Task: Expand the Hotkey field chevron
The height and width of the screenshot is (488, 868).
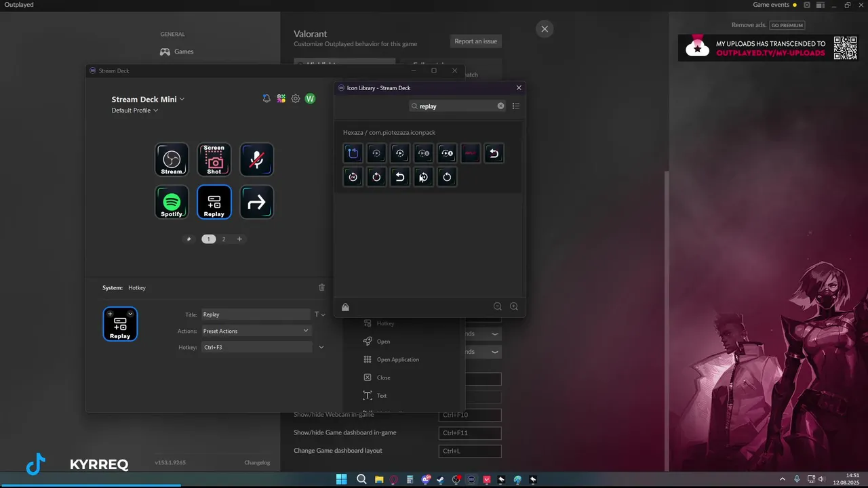Action: point(321,347)
